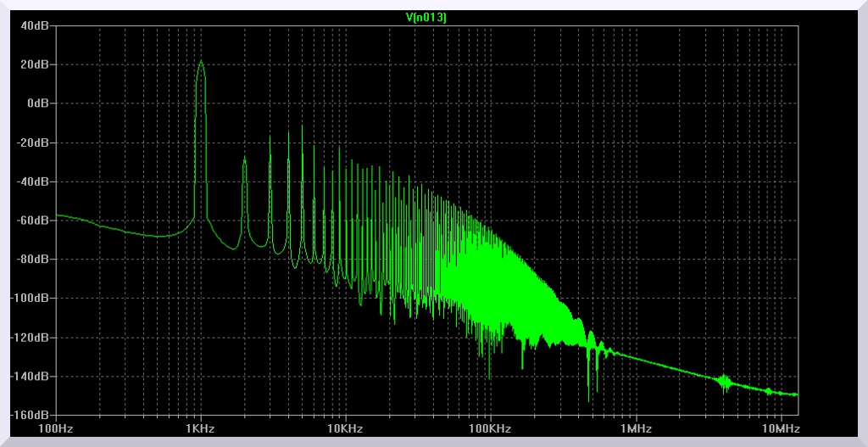
Task: Click the -60dB vertical axis label
Action: point(35,221)
